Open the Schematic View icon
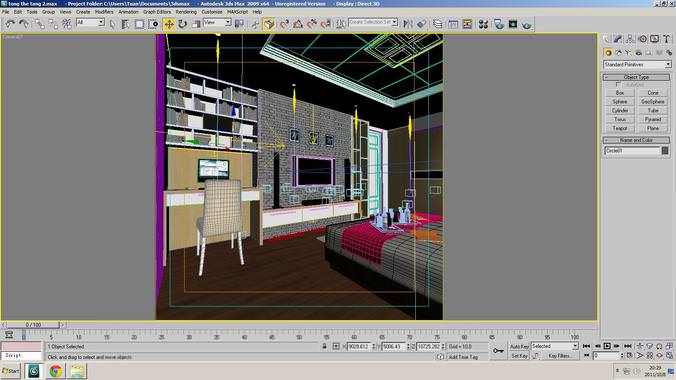This screenshot has height=380, width=676. click(x=467, y=24)
